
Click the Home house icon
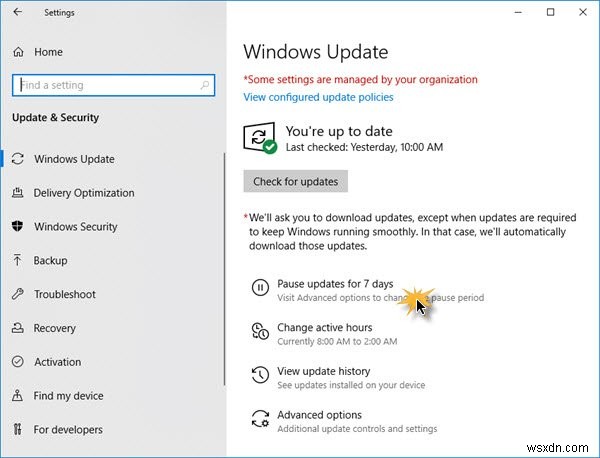[18, 52]
